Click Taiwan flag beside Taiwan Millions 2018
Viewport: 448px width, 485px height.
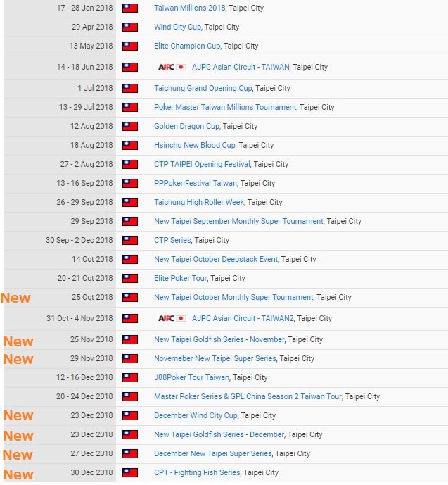click(x=130, y=8)
